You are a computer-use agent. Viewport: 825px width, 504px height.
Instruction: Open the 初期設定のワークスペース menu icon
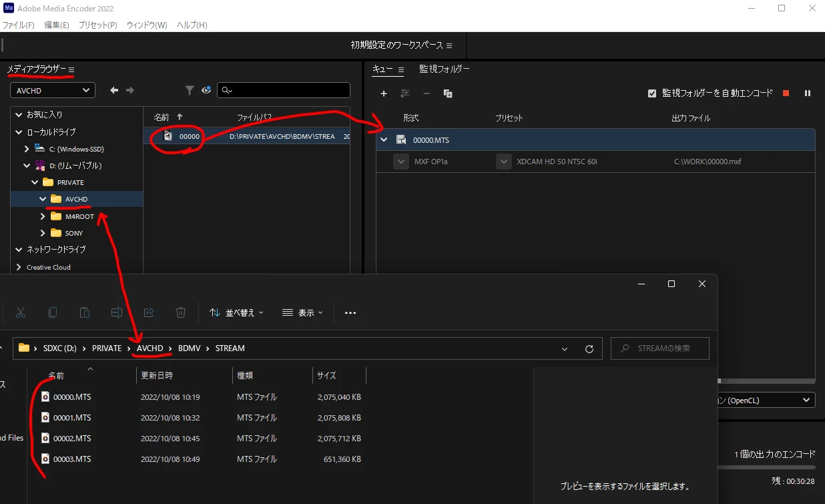[449, 45]
